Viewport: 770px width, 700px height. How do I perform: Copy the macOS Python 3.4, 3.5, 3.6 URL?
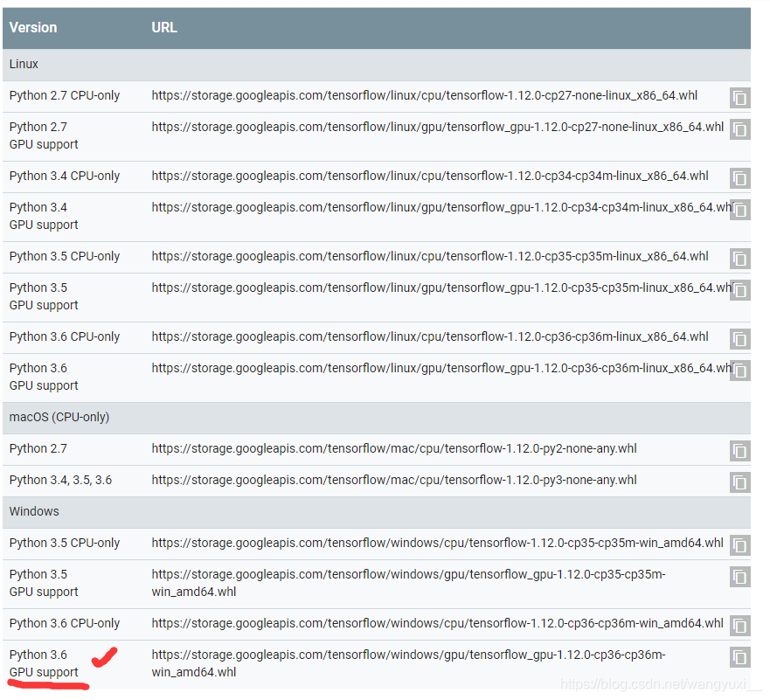click(x=739, y=482)
